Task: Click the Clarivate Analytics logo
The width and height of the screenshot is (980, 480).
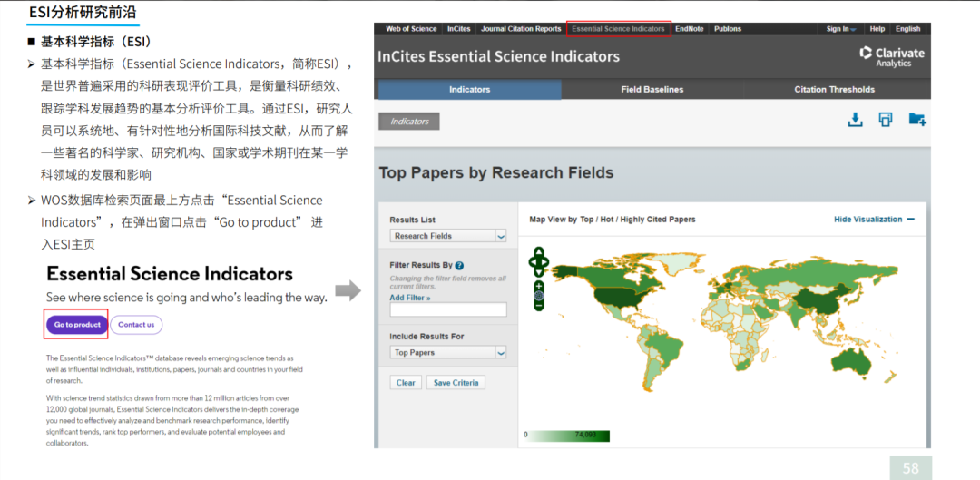Action: coord(891,56)
